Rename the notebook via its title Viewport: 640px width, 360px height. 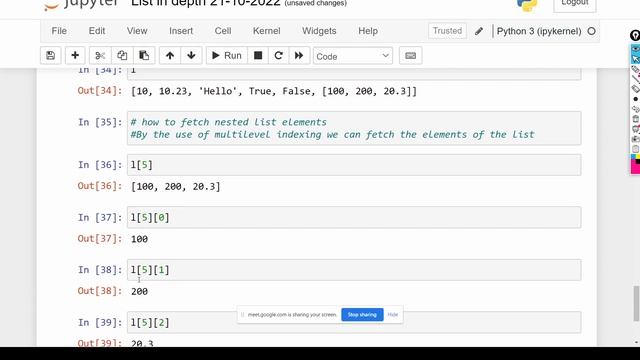tap(206, 3)
